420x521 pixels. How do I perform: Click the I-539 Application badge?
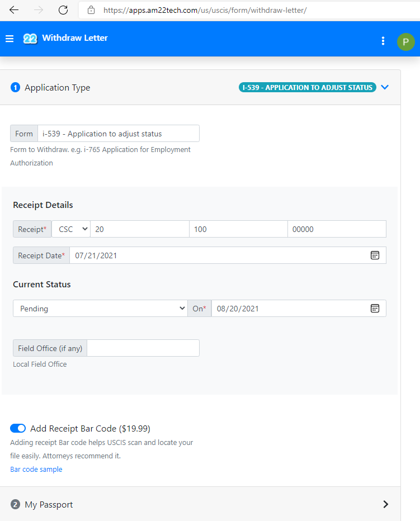click(x=308, y=87)
